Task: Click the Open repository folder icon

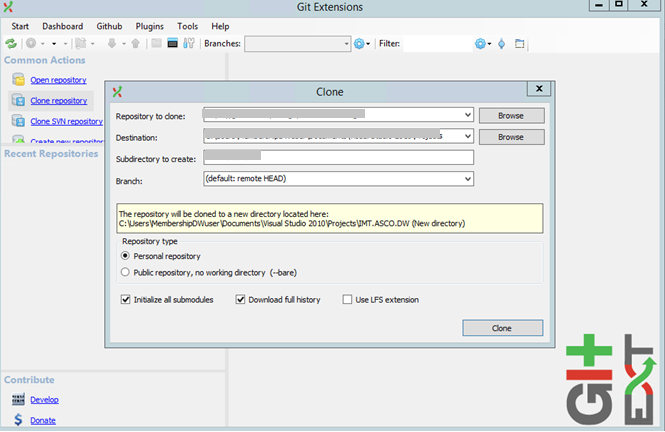Action: tap(18, 79)
